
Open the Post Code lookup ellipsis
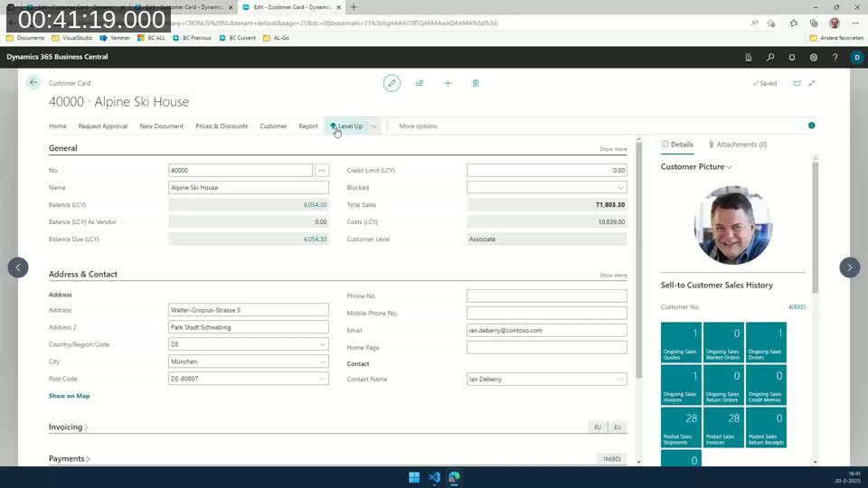click(x=322, y=379)
